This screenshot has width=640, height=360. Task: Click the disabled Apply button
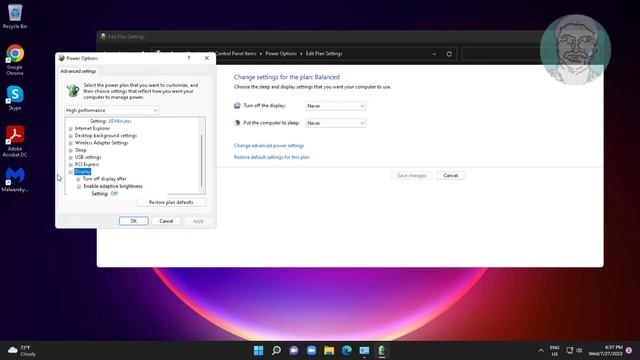(x=198, y=221)
